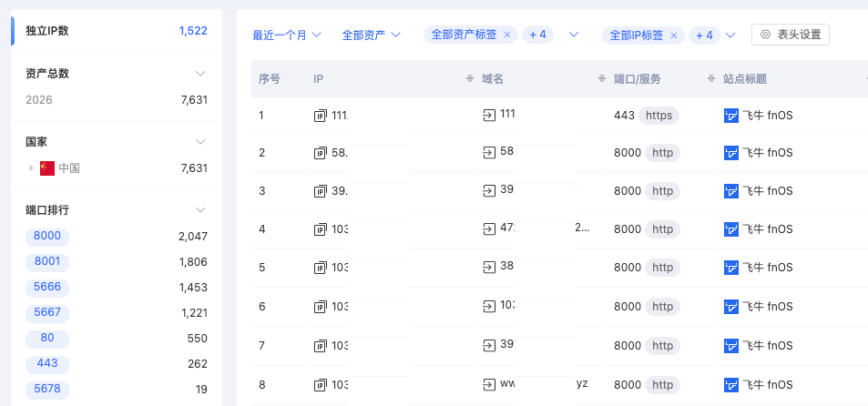Viewport: 868px width, 406px height.
Task: Remove the 全部资产标签 filter tag
Action: point(507,35)
